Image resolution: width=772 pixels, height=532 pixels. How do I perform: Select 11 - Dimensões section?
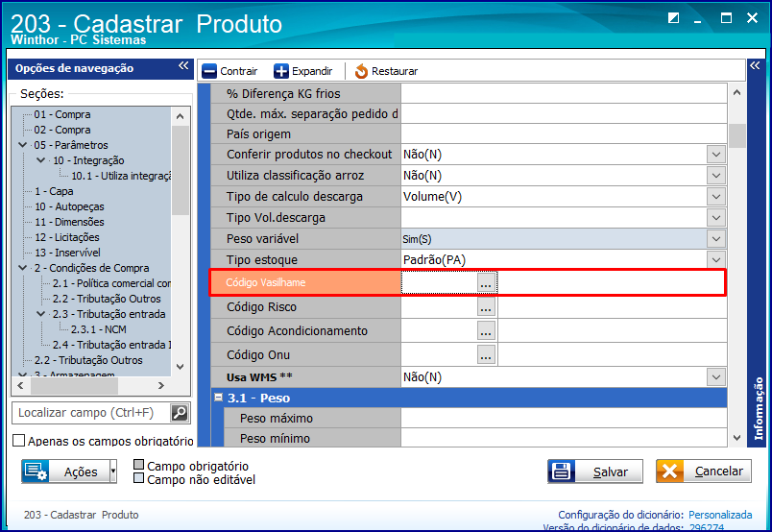pyautogui.click(x=69, y=222)
